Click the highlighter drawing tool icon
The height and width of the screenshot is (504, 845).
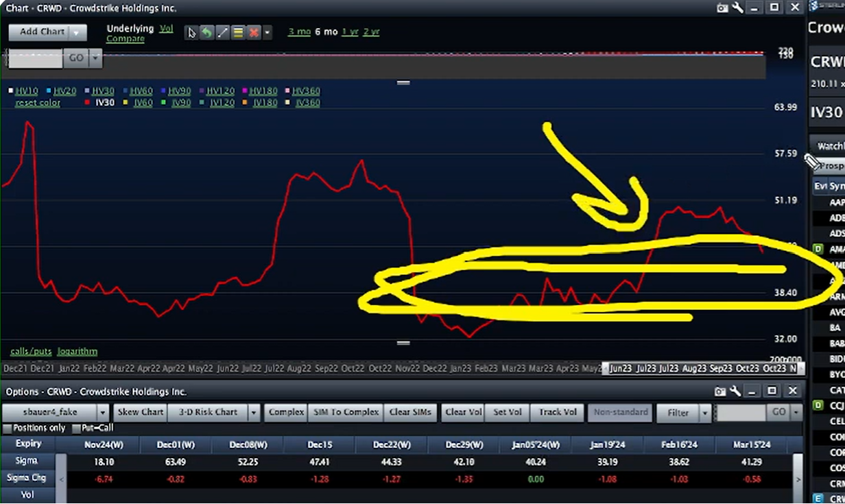tap(237, 32)
